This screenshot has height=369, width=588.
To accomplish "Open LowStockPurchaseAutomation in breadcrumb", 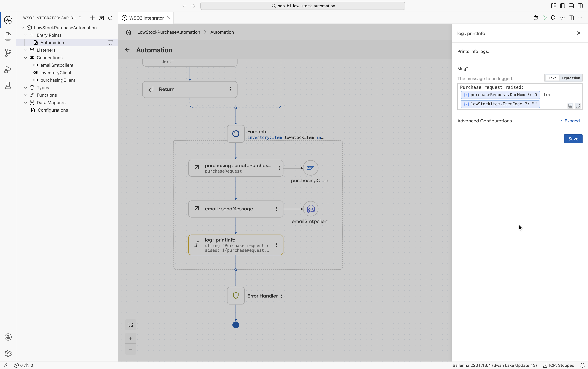I will point(169,32).
